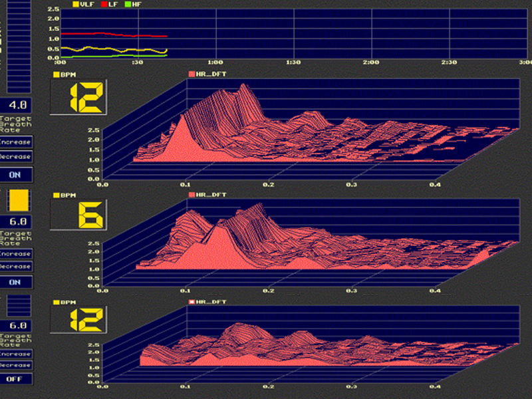Viewport: 532px width, 399px height.
Task: Toggle the ON switch in the middle panel
Action: tap(16, 282)
